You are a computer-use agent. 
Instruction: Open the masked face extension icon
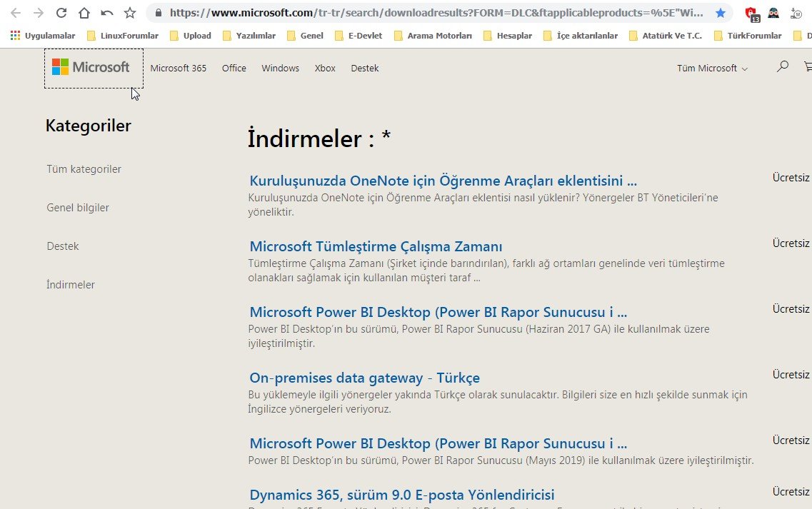pyautogui.click(x=773, y=13)
